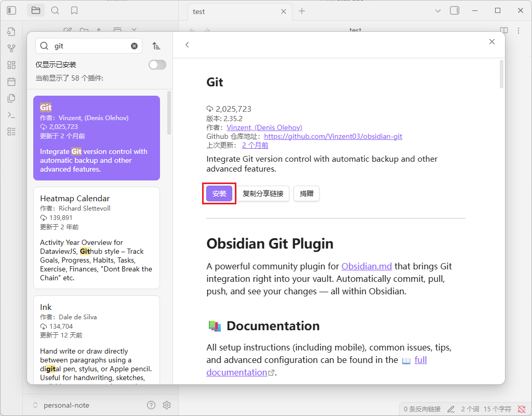Click the 安装 install button

click(219, 193)
